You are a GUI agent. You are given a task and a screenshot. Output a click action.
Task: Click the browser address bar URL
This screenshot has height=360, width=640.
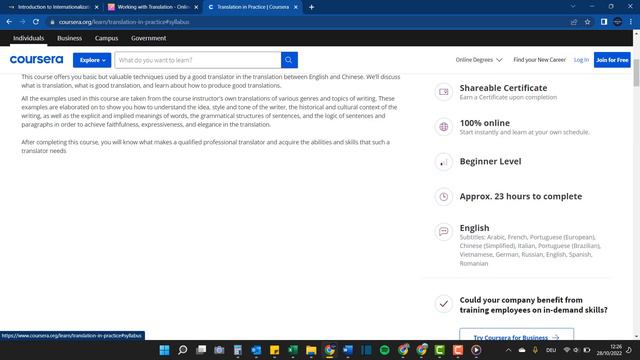pyautogui.click(x=124, y=22)
